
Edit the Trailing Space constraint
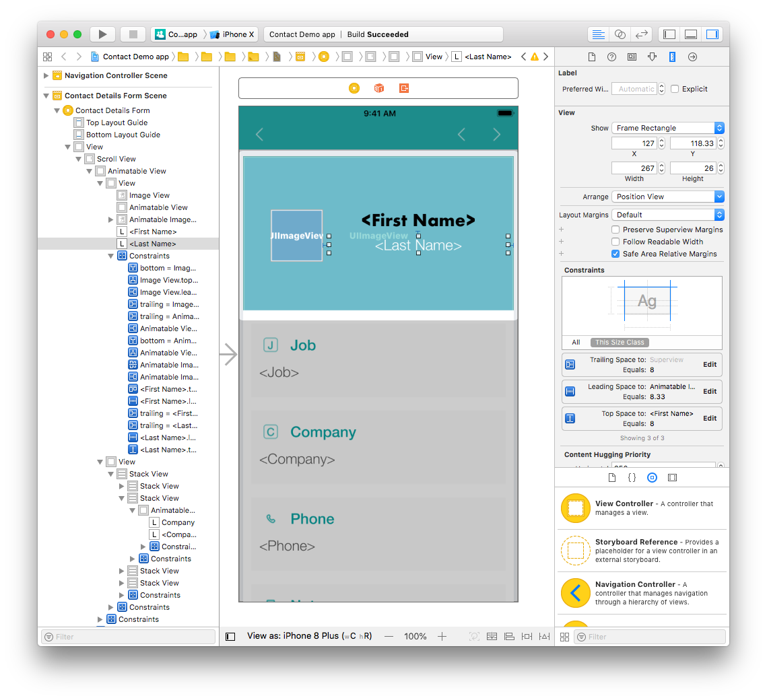pos(709,365)
